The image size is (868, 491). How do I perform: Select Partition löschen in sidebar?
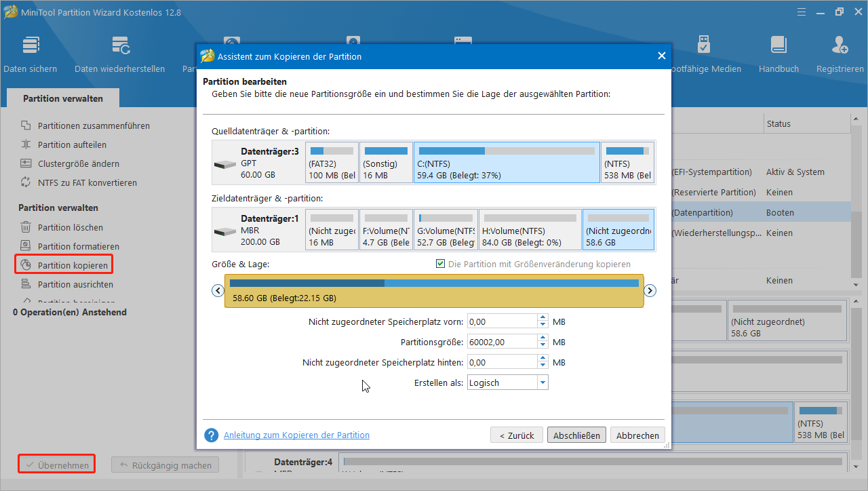(71, 227)
